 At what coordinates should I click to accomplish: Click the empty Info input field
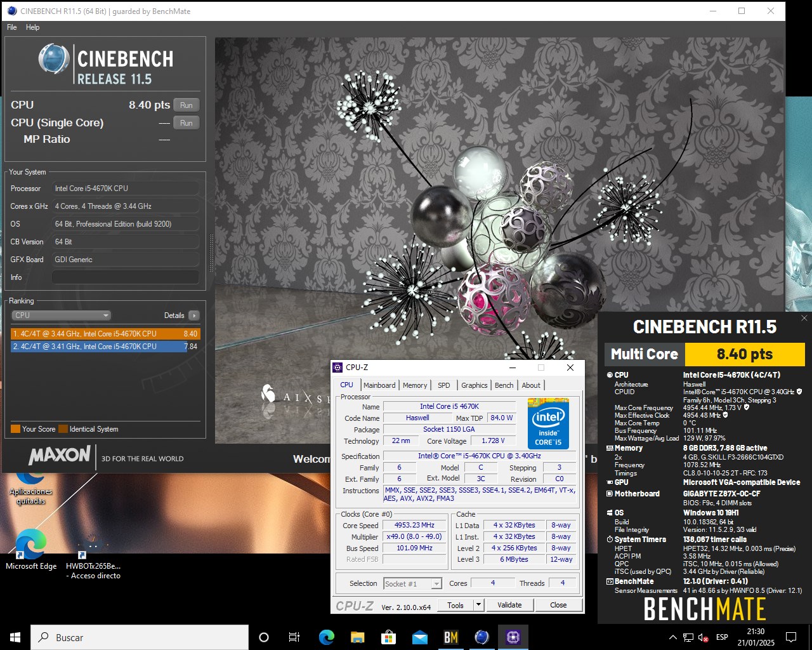point(126,277)
